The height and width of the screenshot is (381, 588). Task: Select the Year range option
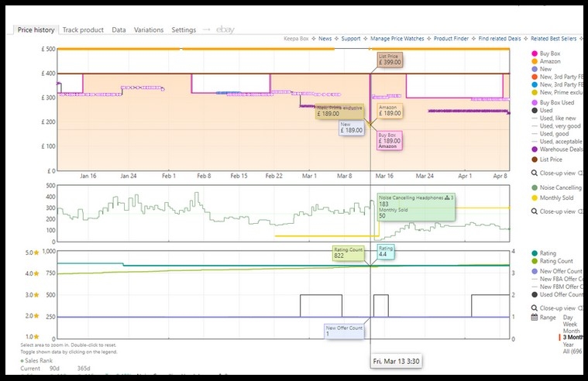pyautogui.click(x=566, y=345)
